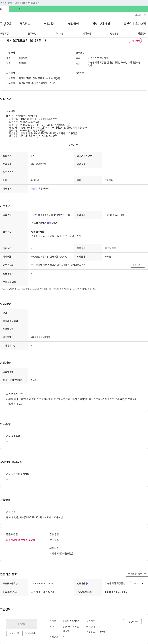Click the 채용시까지 badge near the title
The height and width of the screenshot is (644, 148).
pyautogui.click(x=135, y=41)
